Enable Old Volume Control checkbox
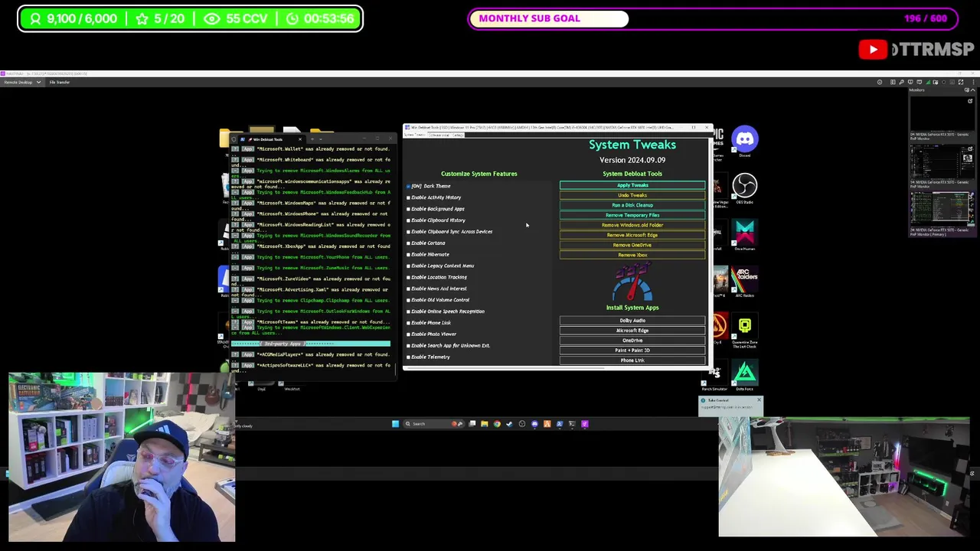980x551 pixels. 408,300
